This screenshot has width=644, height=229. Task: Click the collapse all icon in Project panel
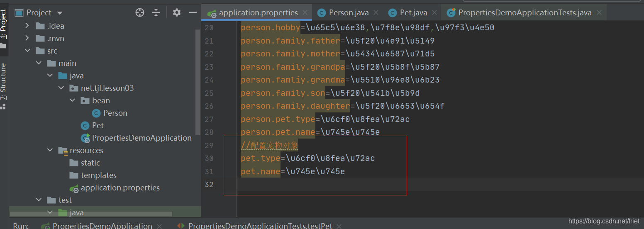point(156,12)
